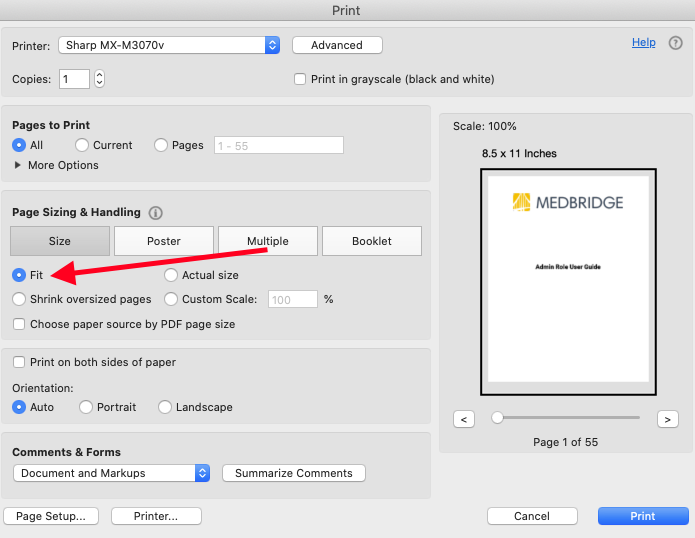Click the Printer... button

tap(156, 516)
